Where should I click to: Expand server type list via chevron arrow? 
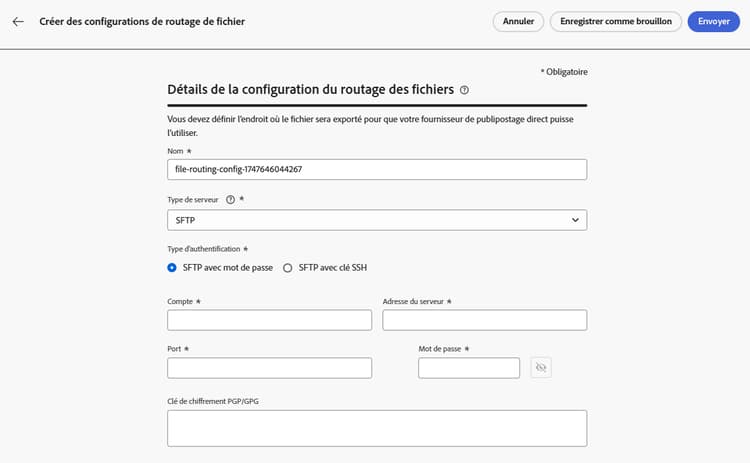coord(574,220)
